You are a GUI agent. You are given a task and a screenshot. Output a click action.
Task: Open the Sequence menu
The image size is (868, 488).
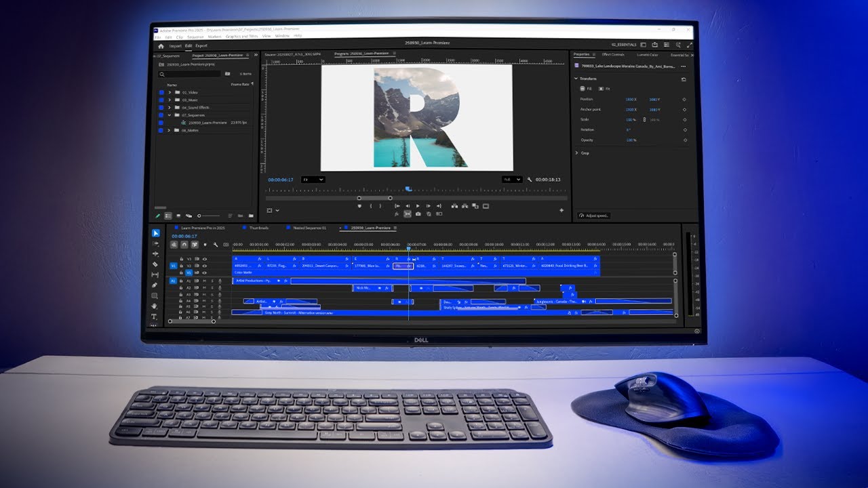(x=195, y=37)
